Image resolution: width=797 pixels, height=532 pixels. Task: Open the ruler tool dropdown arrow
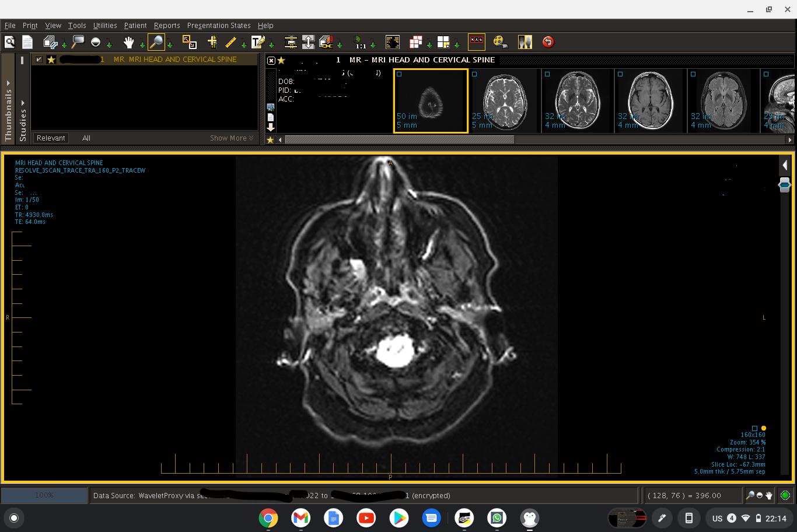pos(244,45)
